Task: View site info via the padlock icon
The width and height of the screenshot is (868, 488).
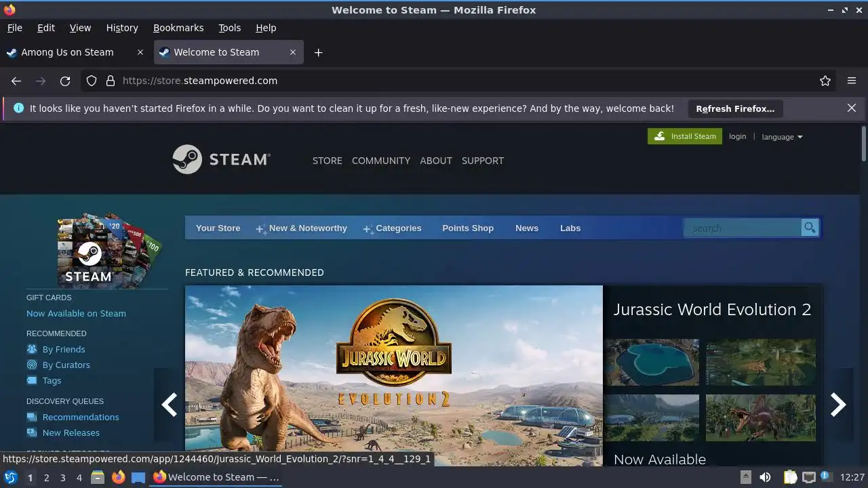Action: coord(111,81)
